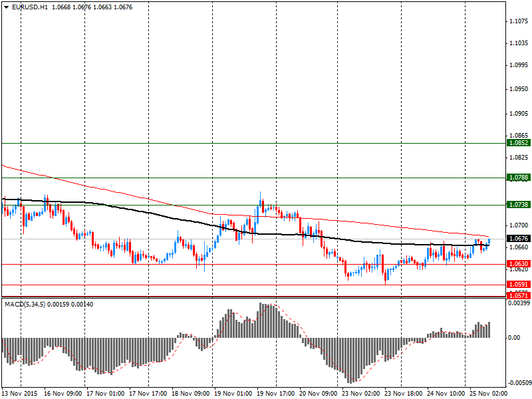Click the 20 Nov 09:00 time axis label
Image resolution: width=532 pixels, height=399 pixels.
click(319, 394)
